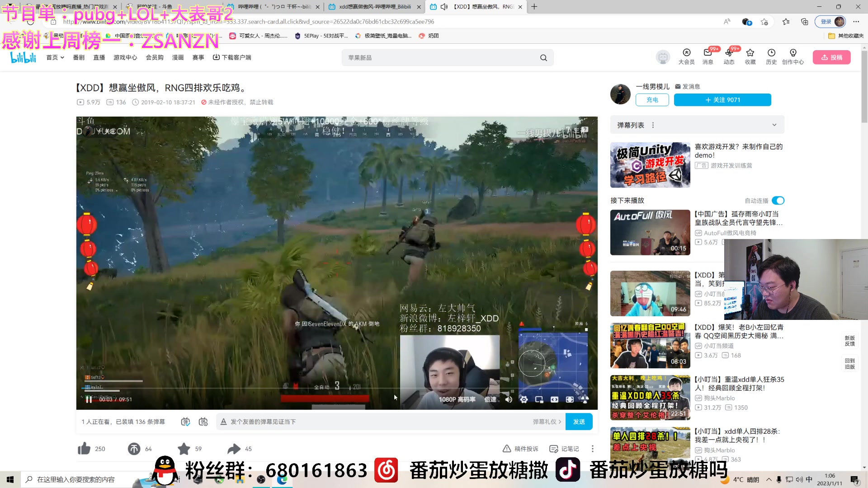Click the search magnifier icon
The width and height of the screenshot is (868, 488).
(x=543, y=58)
